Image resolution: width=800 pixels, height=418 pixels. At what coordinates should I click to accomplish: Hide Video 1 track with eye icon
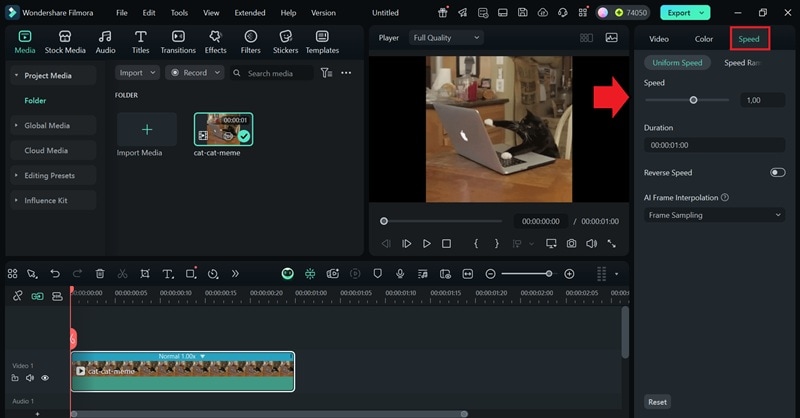point(45,378)
